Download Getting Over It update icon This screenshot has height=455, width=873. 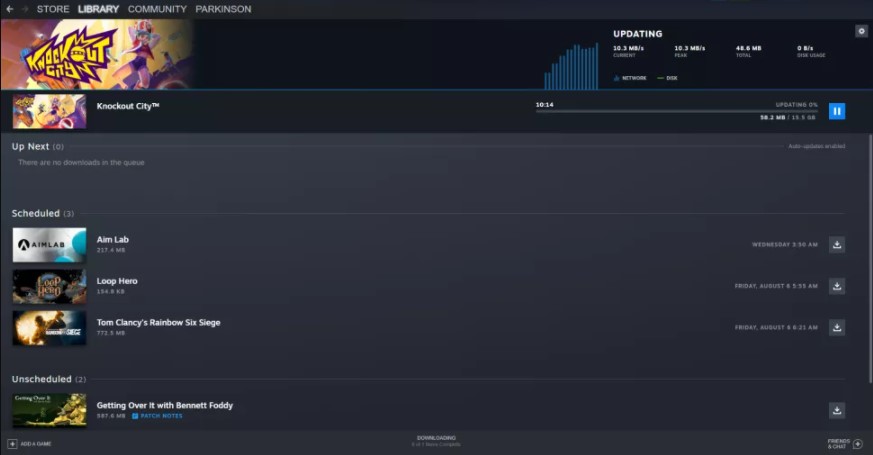coord(837,410)
